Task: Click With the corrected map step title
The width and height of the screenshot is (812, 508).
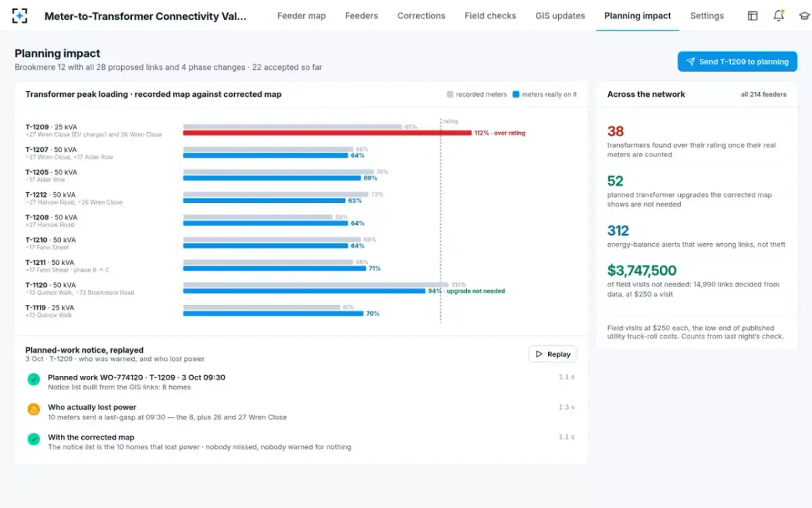Action: coord(91,437)
